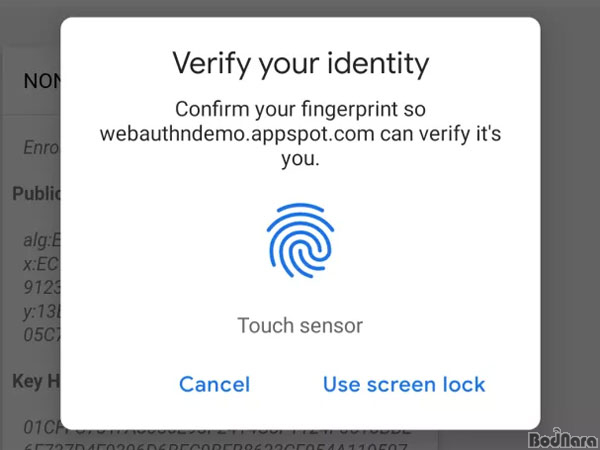Click the Confirm your fingerprint line

(300, 109)
